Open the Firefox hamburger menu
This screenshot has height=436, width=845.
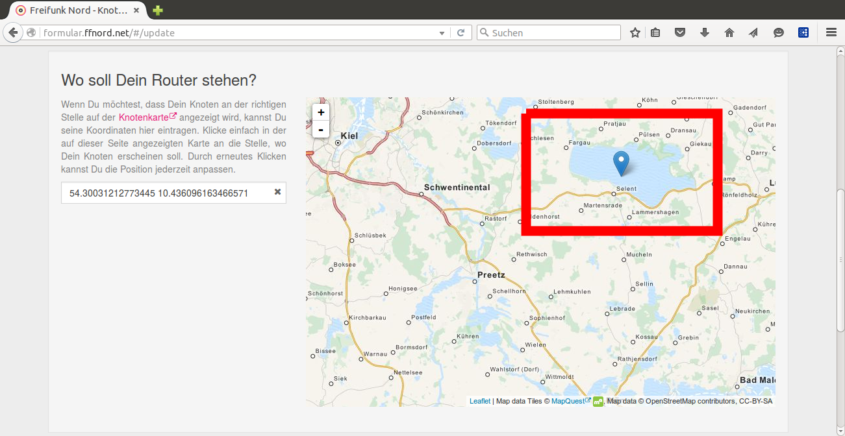point(831,32)
